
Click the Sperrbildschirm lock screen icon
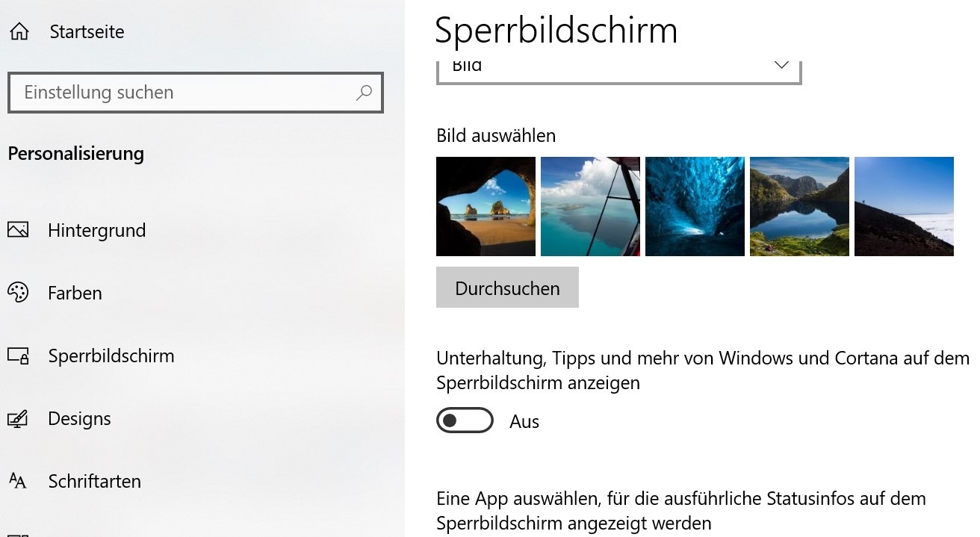pos(18,356)
